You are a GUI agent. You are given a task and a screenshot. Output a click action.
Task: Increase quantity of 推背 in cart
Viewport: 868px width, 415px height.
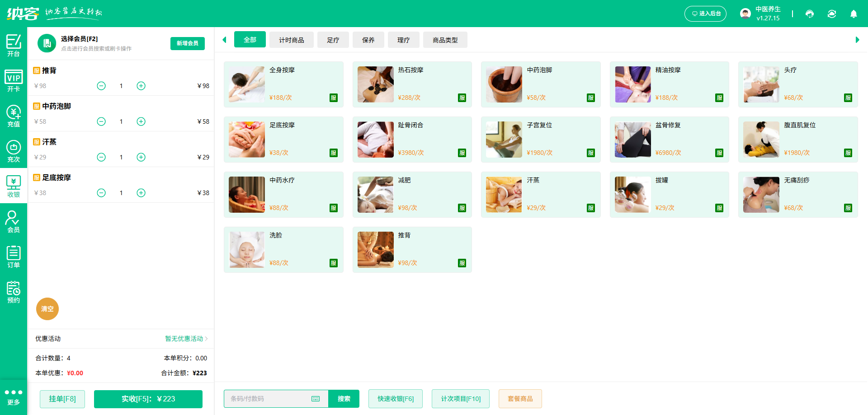[x=141, y=85]
